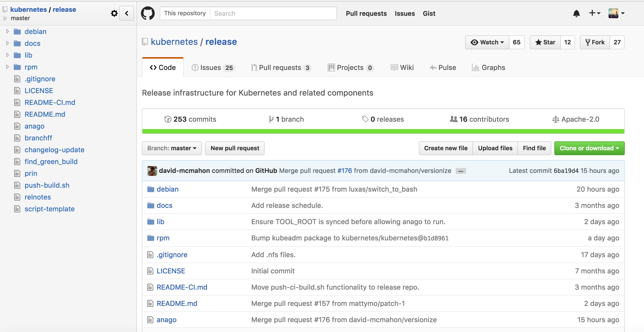
Task: Open Gist in the top navigation
Action: tap(429, 13)
